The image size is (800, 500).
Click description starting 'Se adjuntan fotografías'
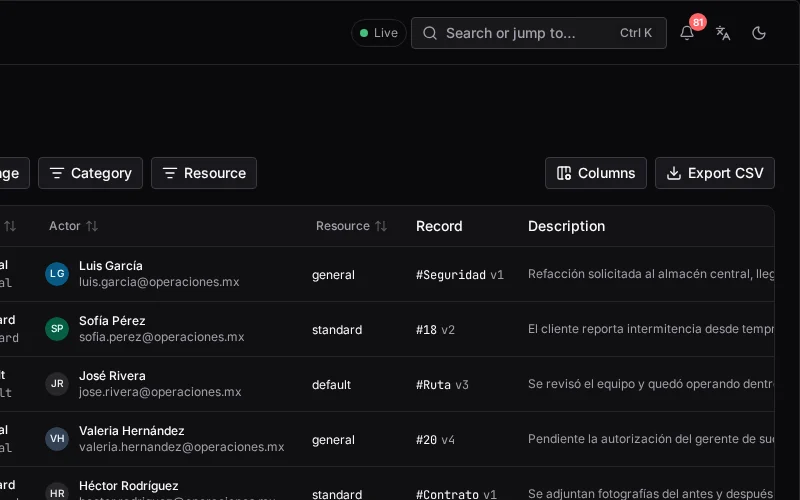pos(651,494)
